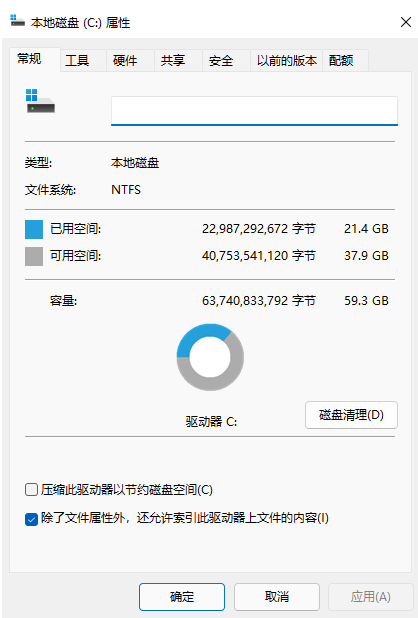Click the drive icon in the title bar

pos(17,21)
